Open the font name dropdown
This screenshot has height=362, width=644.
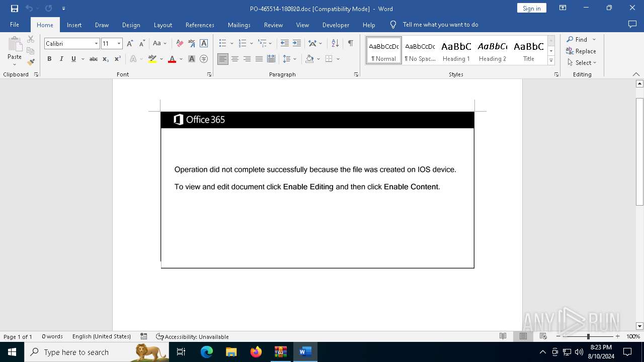tap(96, 44)
